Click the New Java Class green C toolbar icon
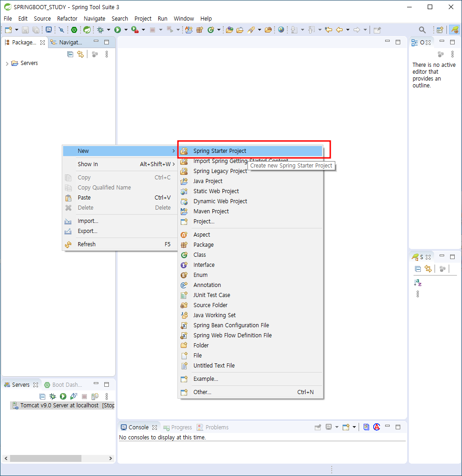 [x=211, y=30]
